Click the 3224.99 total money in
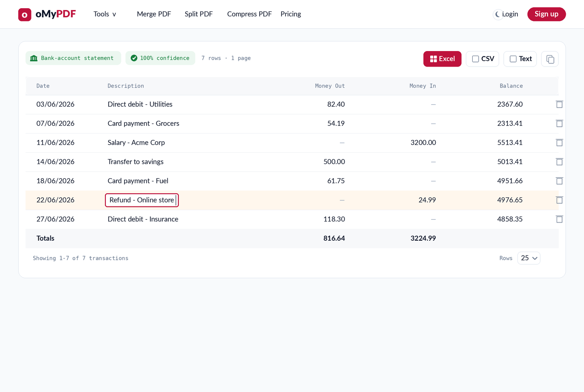 click(x=423, y=238)
